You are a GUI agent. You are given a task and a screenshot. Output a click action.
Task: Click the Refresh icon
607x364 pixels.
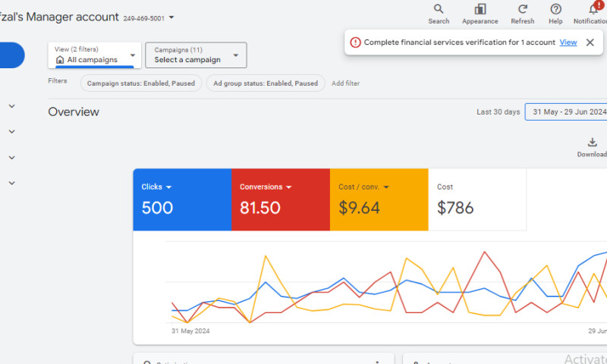522,9
